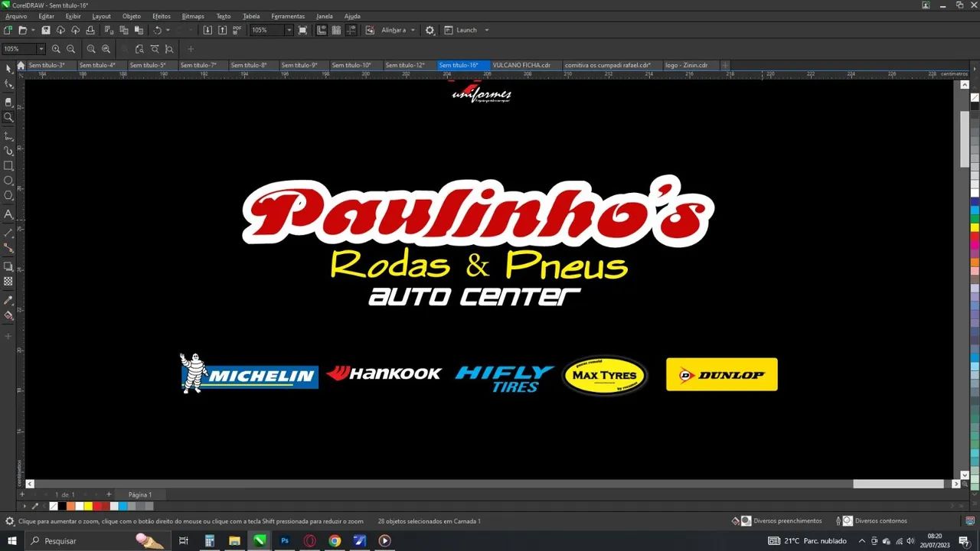Switch to the logo - Zinin.cdr tab

[687, 66]
